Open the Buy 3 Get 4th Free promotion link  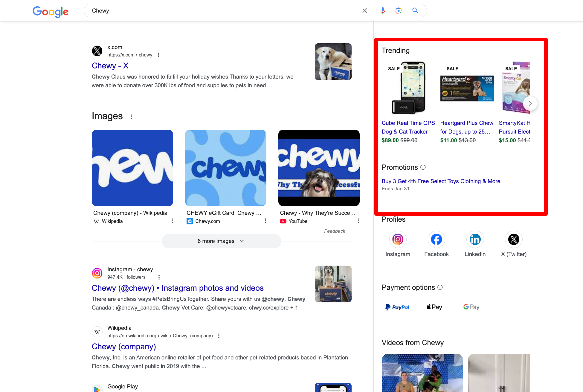click(441, 181)
